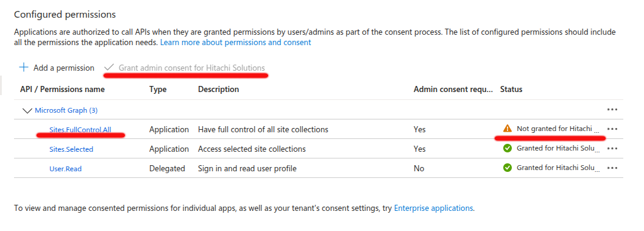This screenshot has height=231, width=644.
Task: Open the Sites.Selected permission
Action: click(71, 149)
